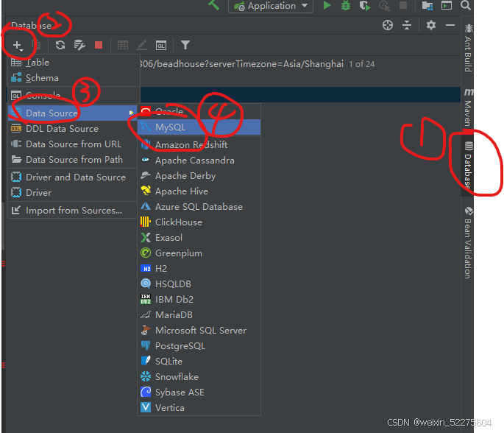The height and width of the screenshot is (433, 504).
Task: Click the Search Everywhere magnifier icon
Action: (x=466, y=5)
